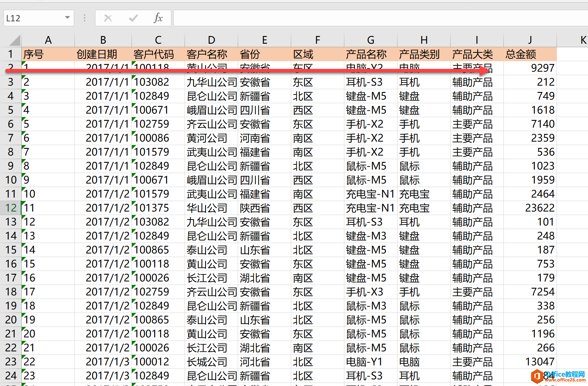Select row 12 header
Image resolution: width=588 pixels, height=386 pixels.
pyautogui.click(x=10, y=208)
